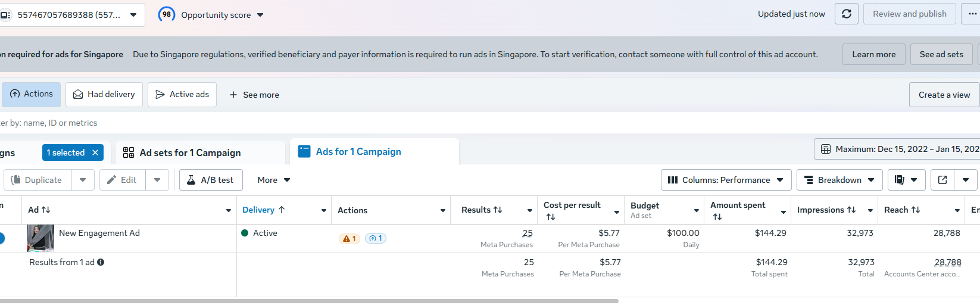The width and height of the screenshot is (980, 305).
Task: Toggle sort on the Results column
Action: pos(482,210)
